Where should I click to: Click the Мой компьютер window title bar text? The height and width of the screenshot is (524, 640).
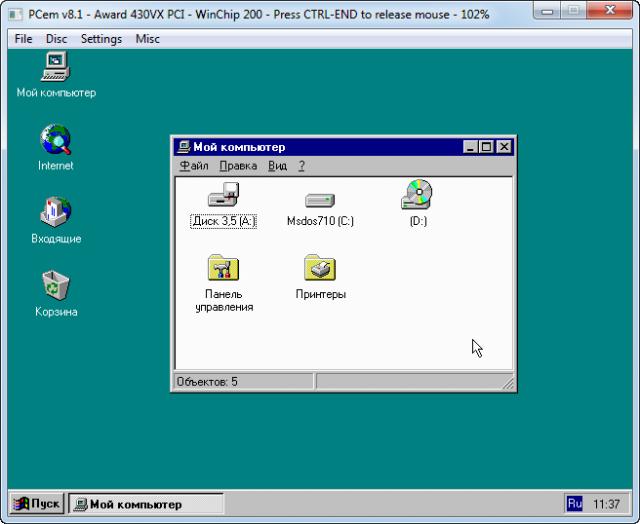click(x=239, y=147)
